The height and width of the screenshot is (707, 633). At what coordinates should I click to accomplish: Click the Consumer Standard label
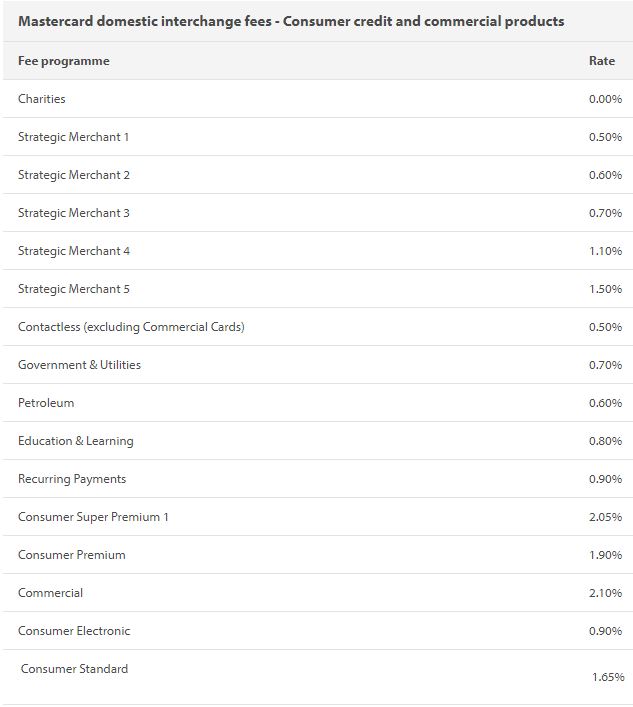[74, 669]
